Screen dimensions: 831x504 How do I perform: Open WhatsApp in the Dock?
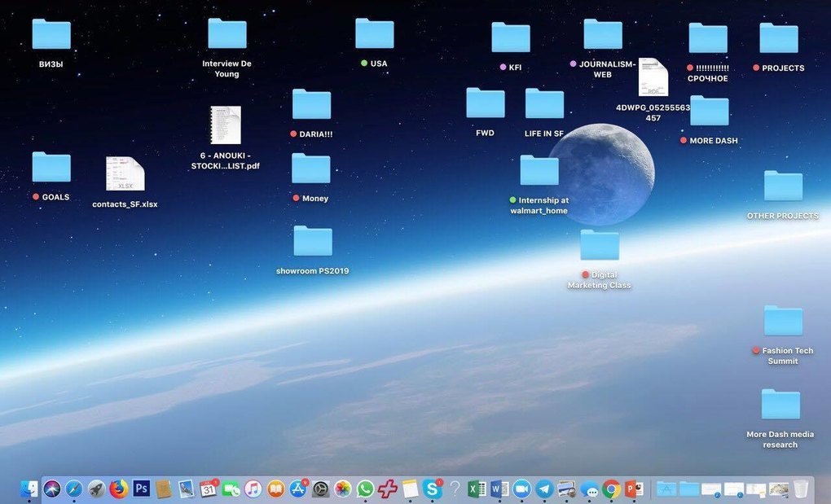[365, 489]
